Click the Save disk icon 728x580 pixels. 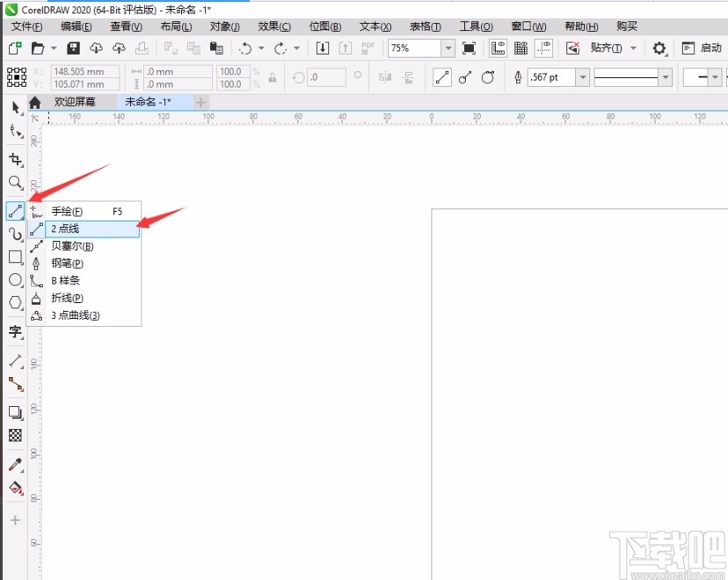click(x=74, y=48)
